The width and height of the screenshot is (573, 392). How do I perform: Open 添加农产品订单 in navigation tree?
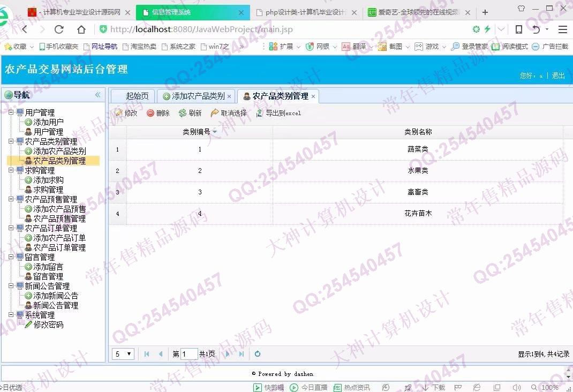tap(59, 238)
